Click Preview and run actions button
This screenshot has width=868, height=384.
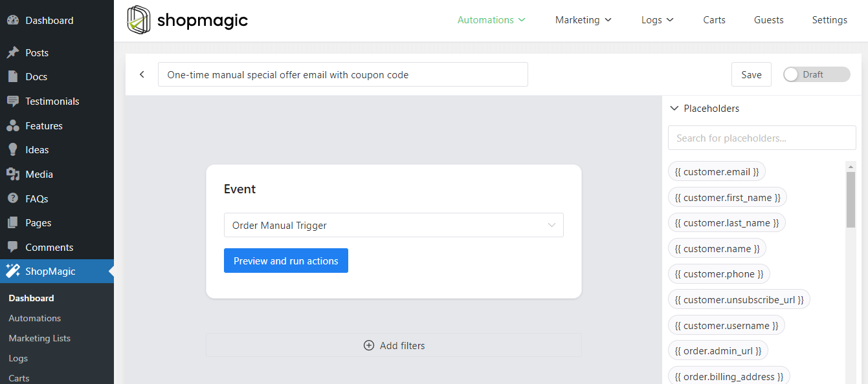click(286, 261)
